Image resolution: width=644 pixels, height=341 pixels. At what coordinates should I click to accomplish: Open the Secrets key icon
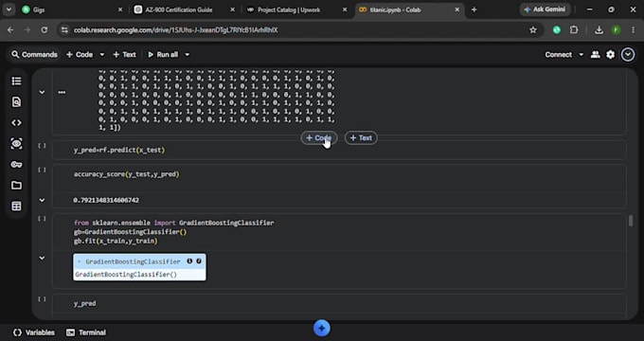[16, 164]
